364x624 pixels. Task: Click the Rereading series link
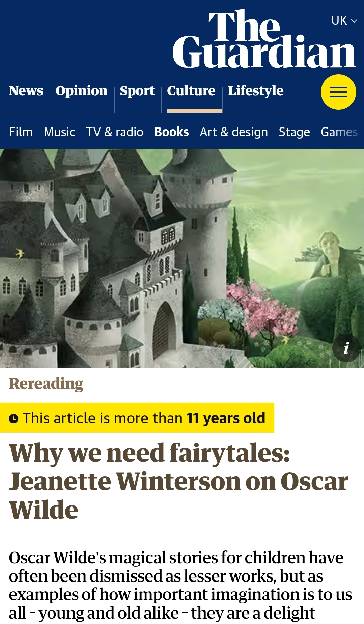[46, 384]
